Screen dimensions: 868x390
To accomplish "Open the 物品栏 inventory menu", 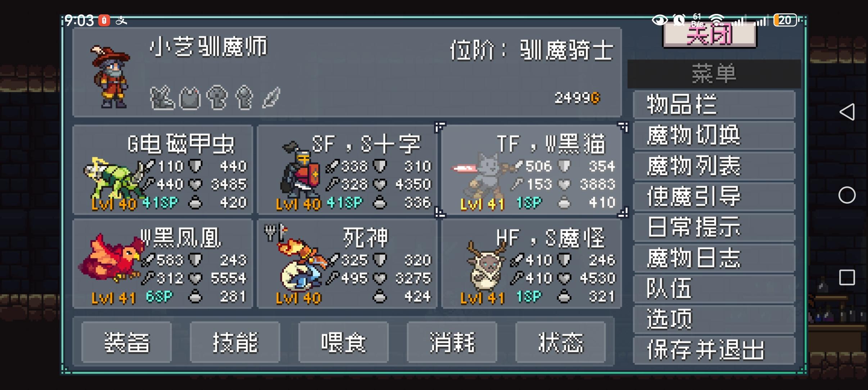I will pos(714,105).
